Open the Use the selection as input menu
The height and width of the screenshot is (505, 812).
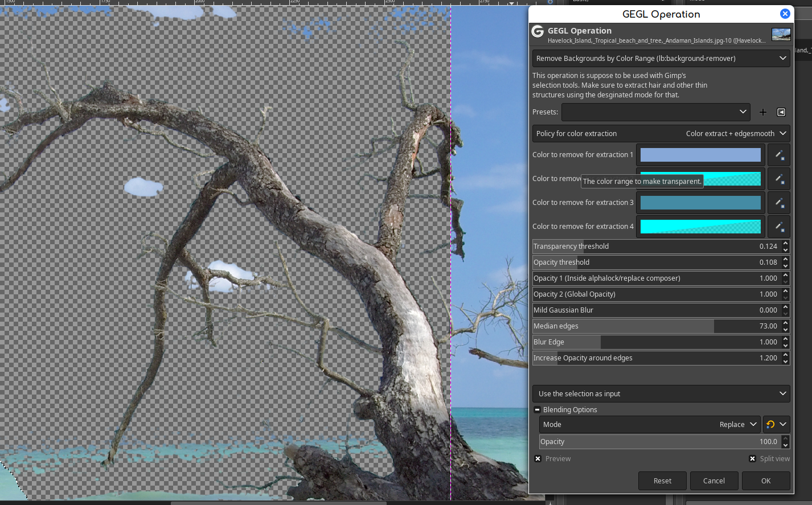(661, 393)
